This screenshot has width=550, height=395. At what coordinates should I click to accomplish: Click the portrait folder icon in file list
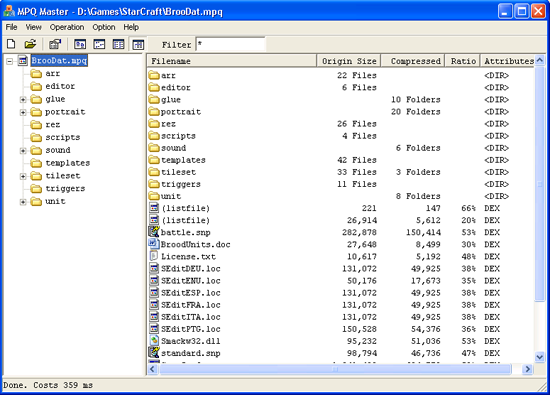pos(154,111)
